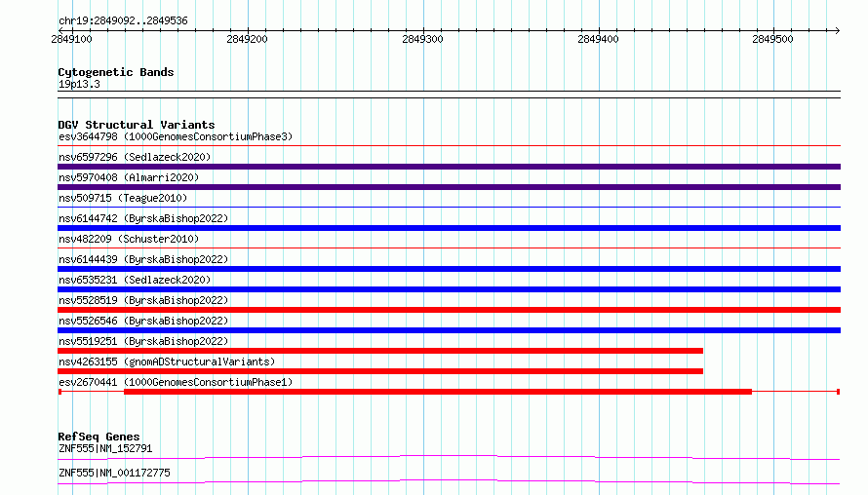
Task: Open variant esv3644798 (1000GenomesConsortiumPhase3)
Action: pos(176,136)
